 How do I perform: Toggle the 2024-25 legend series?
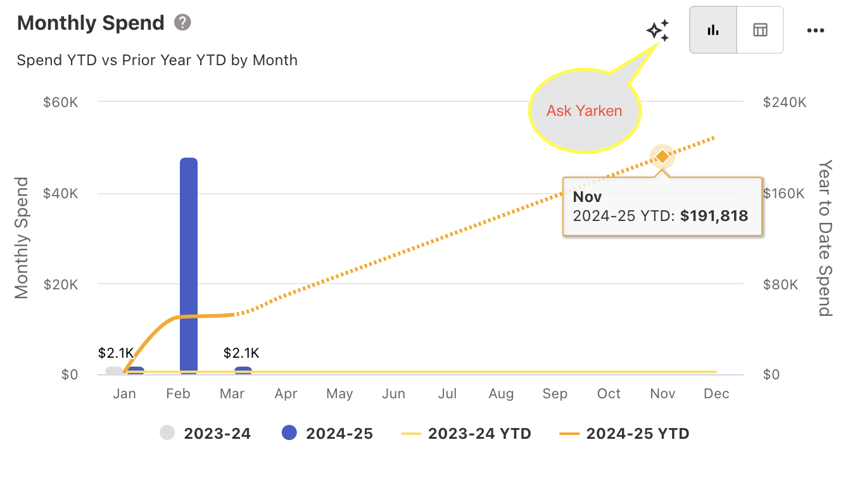click(x=327, y=434)
